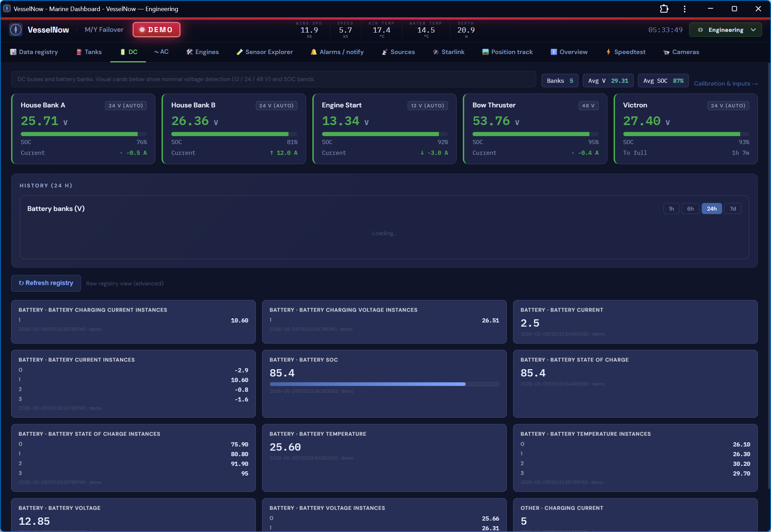Switch to the AC tab
The height and width of the screenshot is (532, 771).
161,52
